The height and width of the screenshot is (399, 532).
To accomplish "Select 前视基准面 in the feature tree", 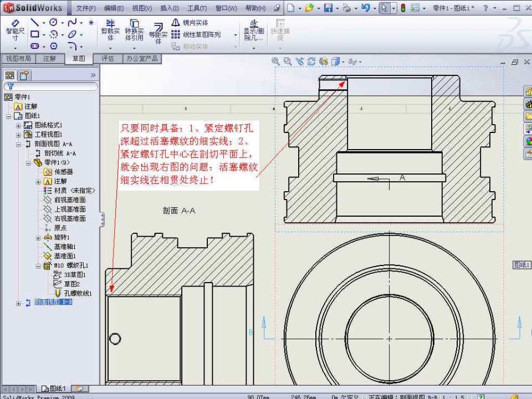I will point(70,200).
